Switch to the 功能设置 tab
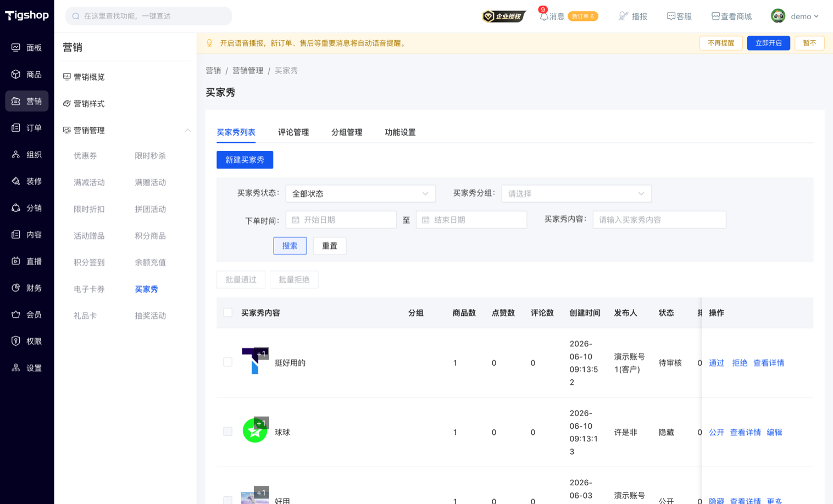This screenshot has height=504, width=833. click(400, 132)
